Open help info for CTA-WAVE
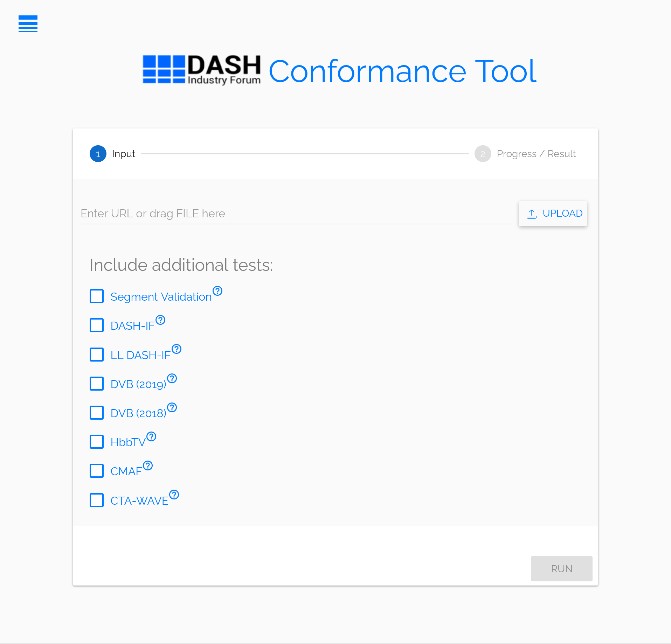Viewport: 671px width, 644px height. [x=174, y=495]
